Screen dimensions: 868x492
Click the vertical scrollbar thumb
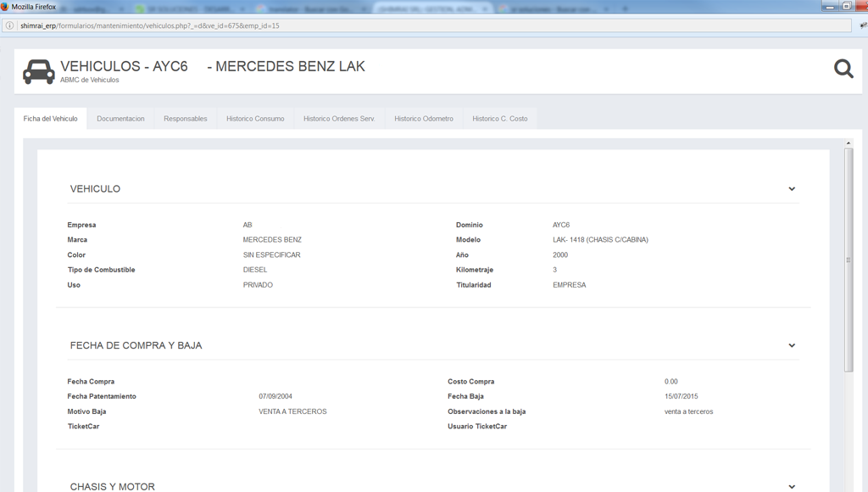[849, 260]
